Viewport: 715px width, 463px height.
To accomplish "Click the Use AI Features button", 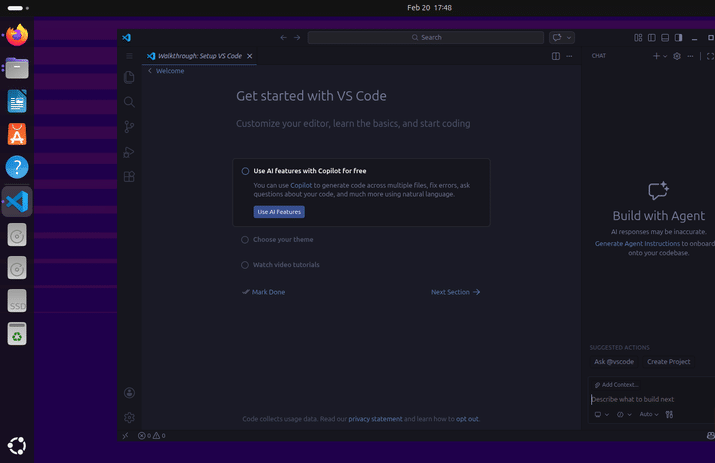I will [279, 212].
